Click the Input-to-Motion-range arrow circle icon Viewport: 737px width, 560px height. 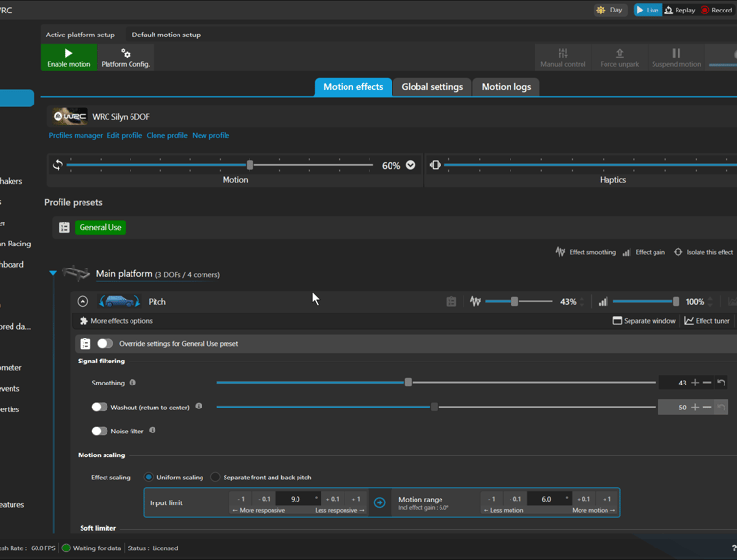(x=379, y=502)
